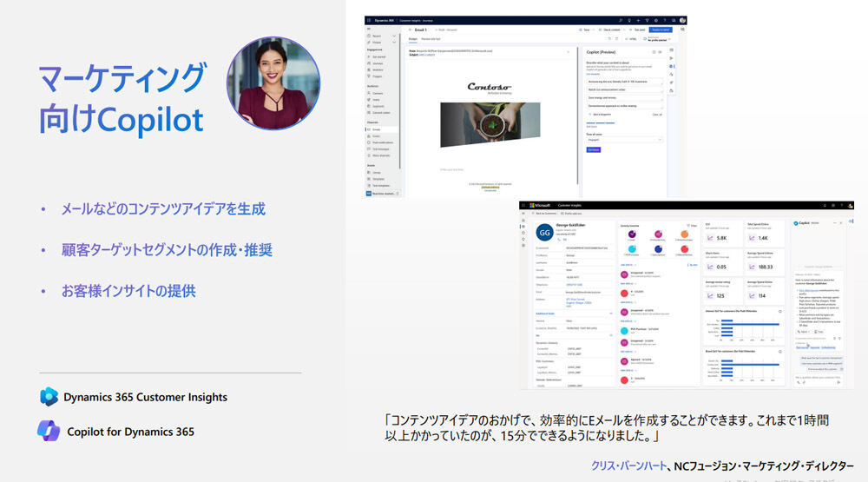
Task: Open the filter icon in Dynamics 365 header
Action: coord(647,21)
